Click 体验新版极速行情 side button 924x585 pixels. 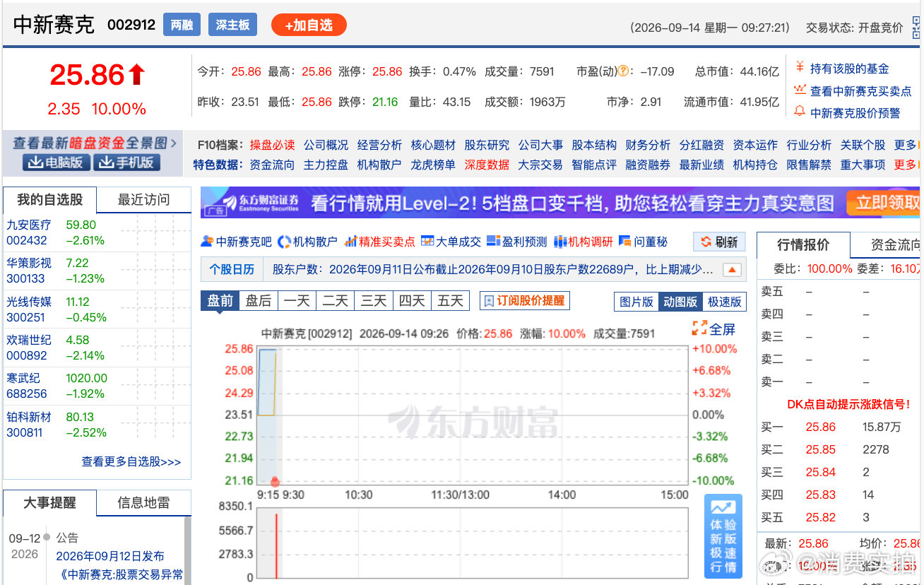click(x=723, y=536)
